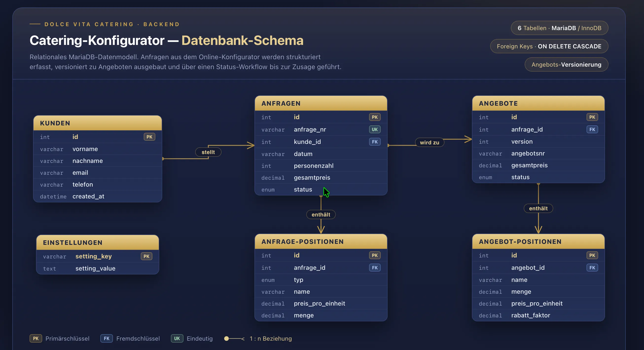This screenshot has width=644, height=350.
Task: Select the ANFRAGE-POSITIONEN table header
Action: [321, 241]
